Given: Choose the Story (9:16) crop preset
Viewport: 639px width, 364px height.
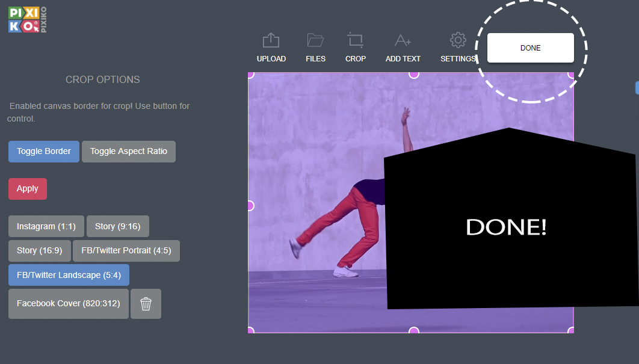Looking at the screenshot, I should click(118, 226).
